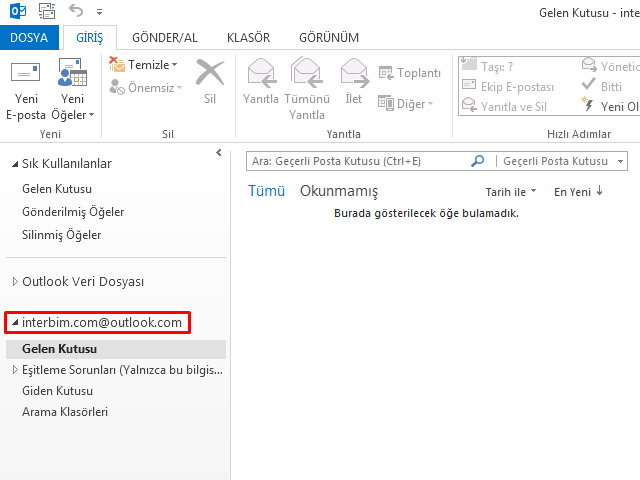Image resolution: width=640 pixels, height=480 pixels.
Task: Expand the Outlook Veri Dosyası node
Action: (x=14, y=282)
